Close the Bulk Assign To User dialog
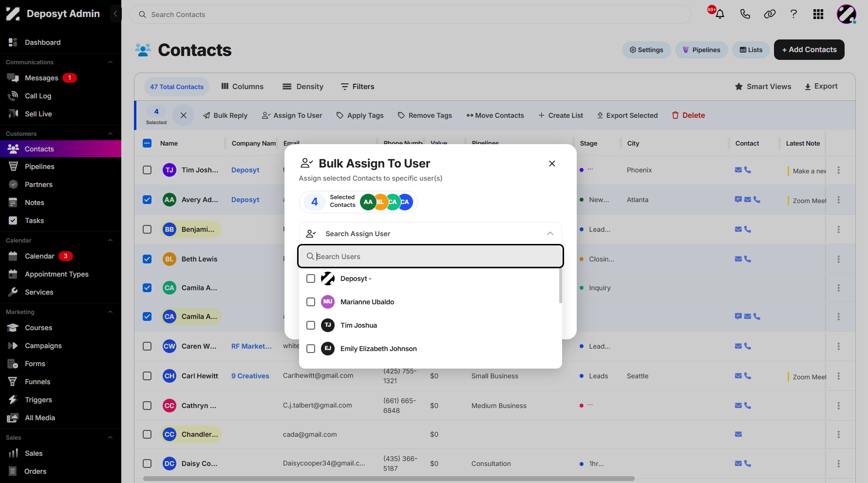The height and width of the screenshot is (483, 868). point(552,164)
